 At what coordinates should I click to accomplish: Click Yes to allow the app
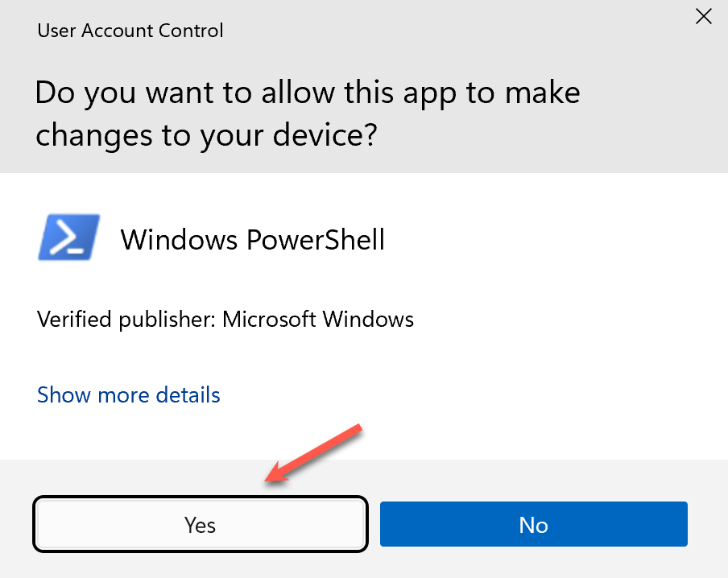200,525
